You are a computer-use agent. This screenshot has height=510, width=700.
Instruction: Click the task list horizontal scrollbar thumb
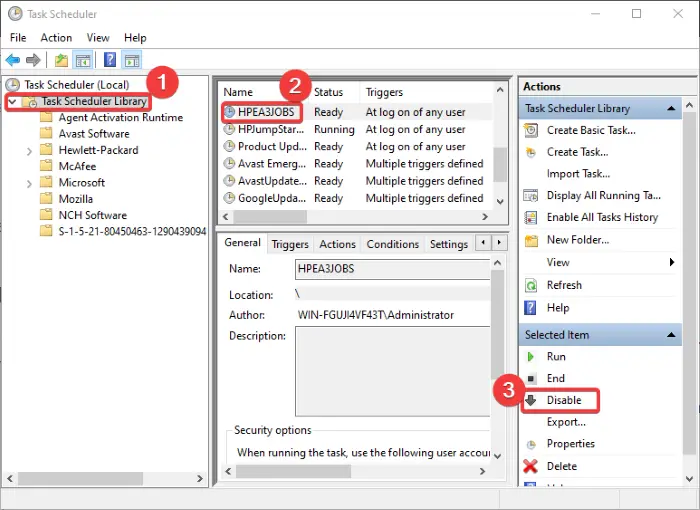271,217
